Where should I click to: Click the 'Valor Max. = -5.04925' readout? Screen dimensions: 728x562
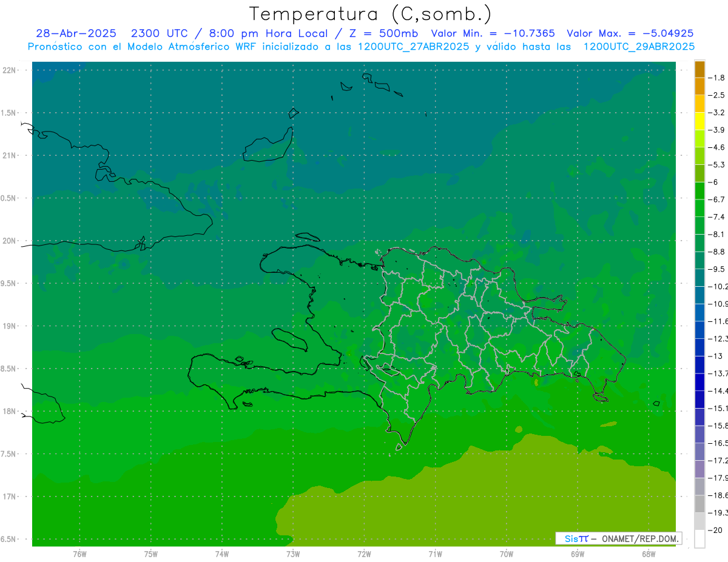pyautogui.click(x=630, y=33)
